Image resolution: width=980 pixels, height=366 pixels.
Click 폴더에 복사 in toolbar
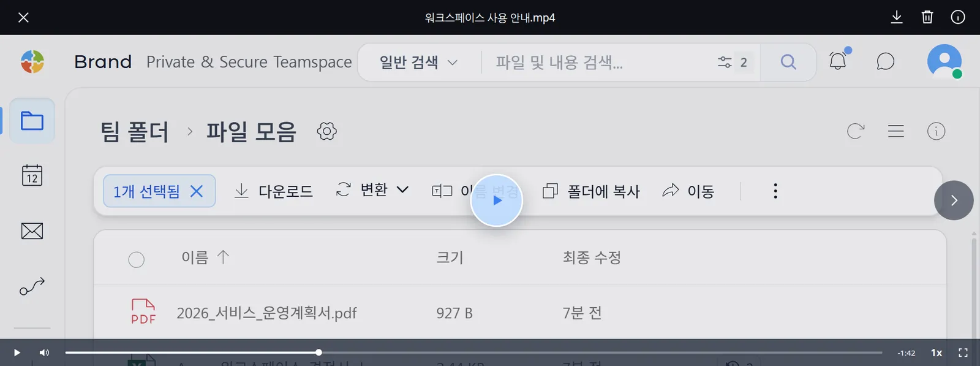(x=591, y=191)
